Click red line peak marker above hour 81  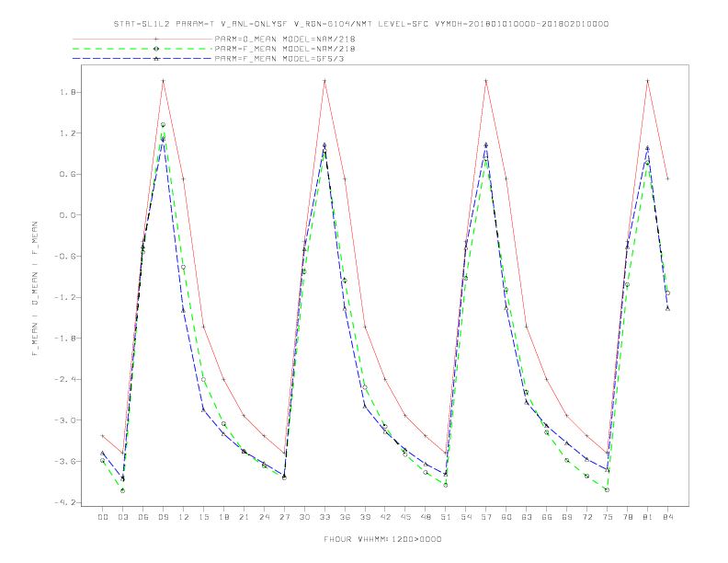pyautogui.click(x=648, y=81)
